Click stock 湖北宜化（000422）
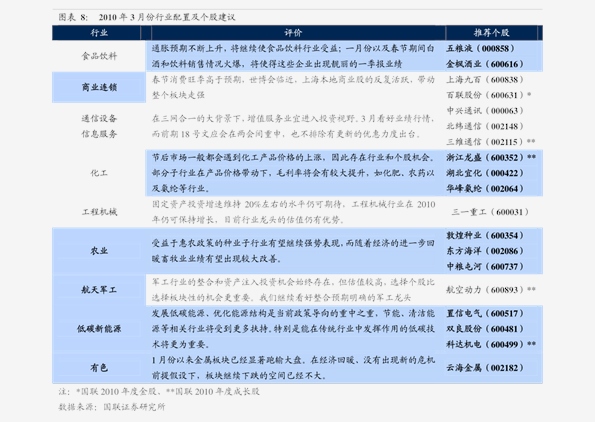The height and width of the screenshot is (422, 595). coord(485,173)
